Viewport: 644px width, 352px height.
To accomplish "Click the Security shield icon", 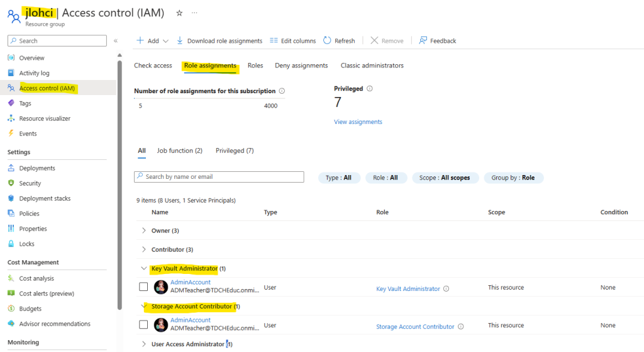I will (x=11, y=183).
